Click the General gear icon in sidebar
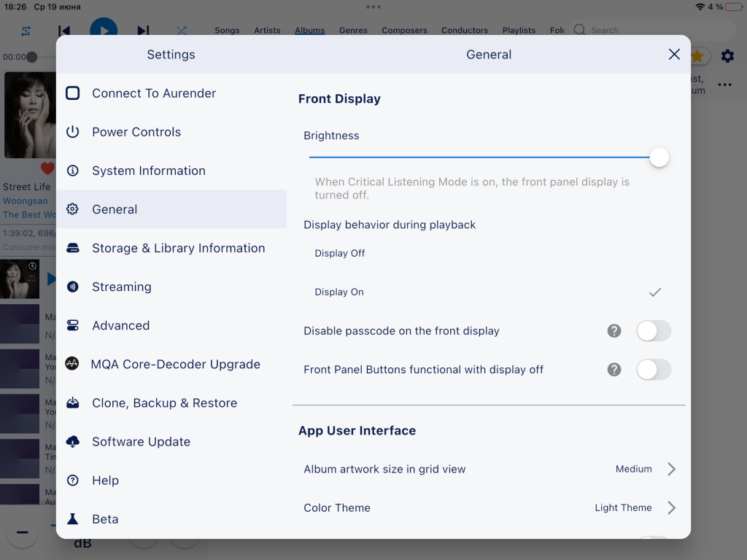Screen dimensions: 747x560 (72, 209)
